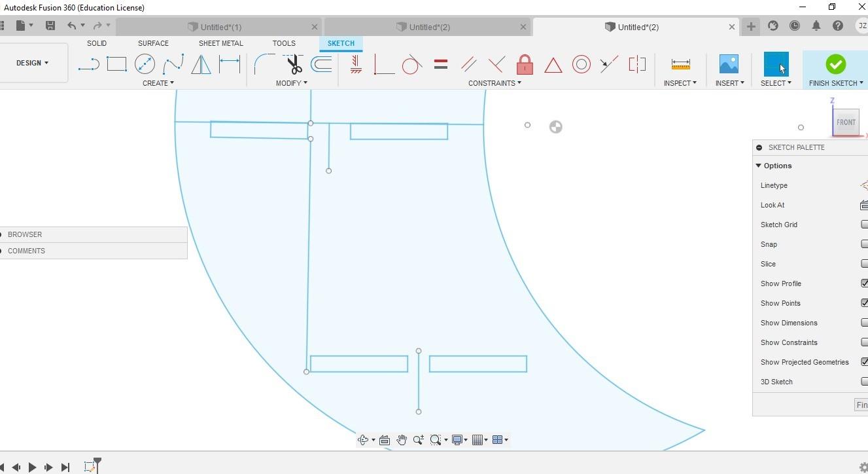Enable the Show Constraints checkbox
This screenshot has width=868, height=474.
coord(865,342)
